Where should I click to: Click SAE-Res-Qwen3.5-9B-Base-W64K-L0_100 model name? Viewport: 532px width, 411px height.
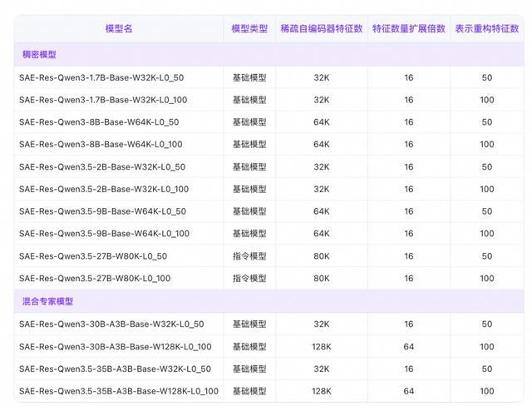coord(104,234)
